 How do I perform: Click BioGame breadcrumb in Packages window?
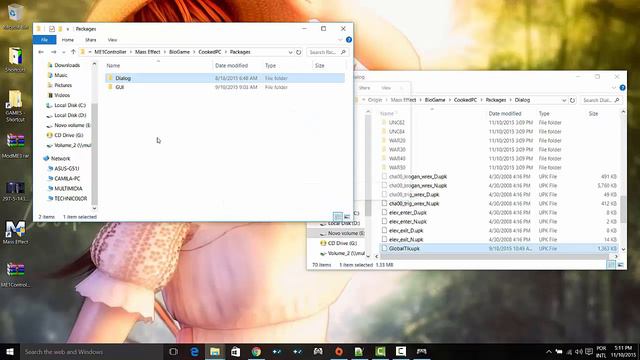[x=180, y=52]
